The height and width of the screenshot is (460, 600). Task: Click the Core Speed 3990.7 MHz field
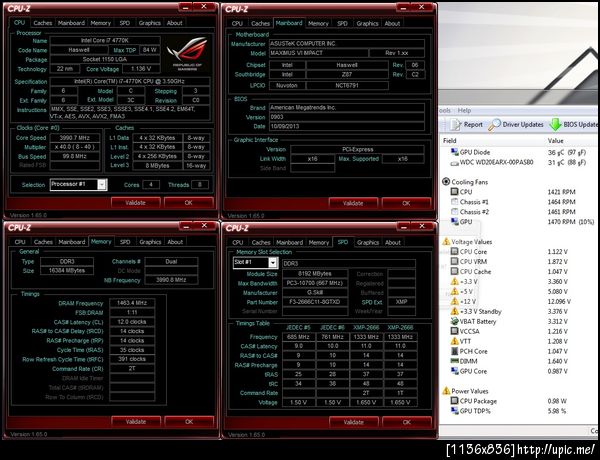tap(75, 138)
